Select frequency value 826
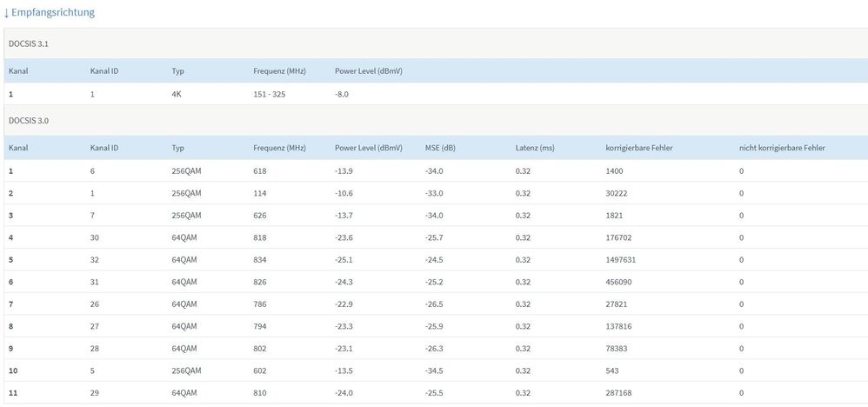The height and width of the screenshot is (407, 868). click(x=260, y=282)
